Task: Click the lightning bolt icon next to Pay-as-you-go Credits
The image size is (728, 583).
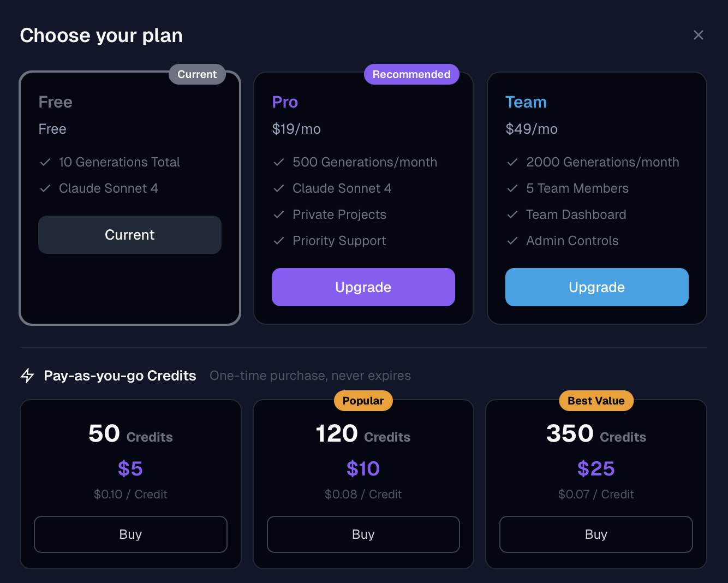Action: tap(27, 376)
